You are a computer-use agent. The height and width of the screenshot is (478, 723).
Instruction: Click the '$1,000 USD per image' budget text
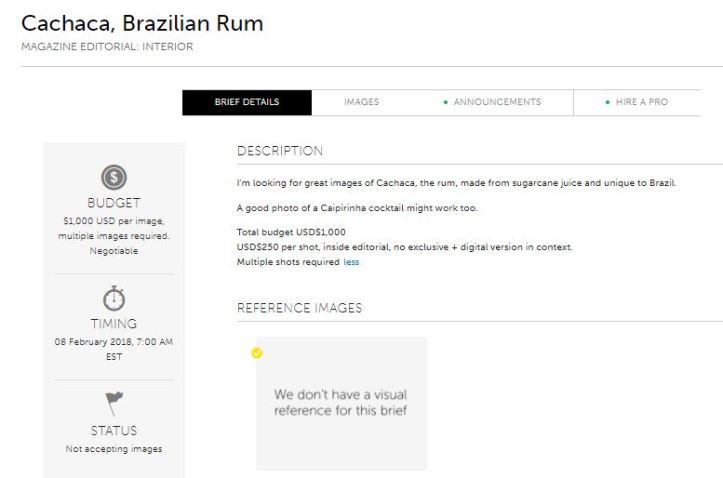click(113, 220)
